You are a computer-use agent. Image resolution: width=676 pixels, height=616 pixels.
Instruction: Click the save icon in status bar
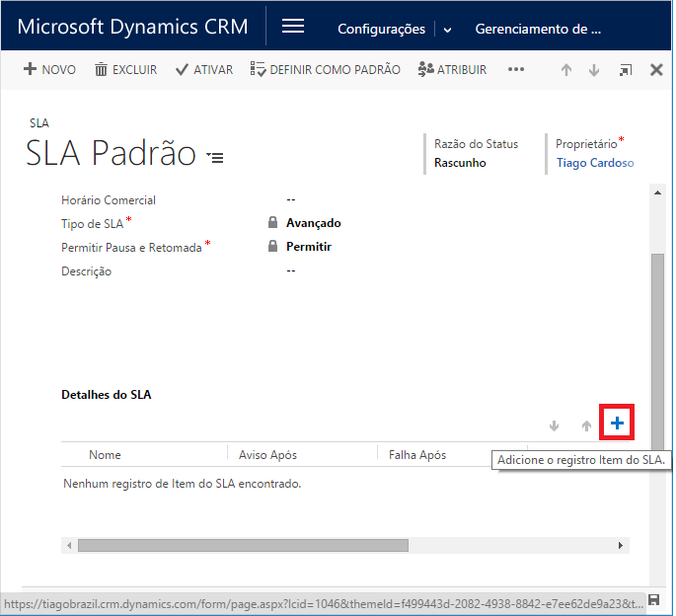pos(653,600)
